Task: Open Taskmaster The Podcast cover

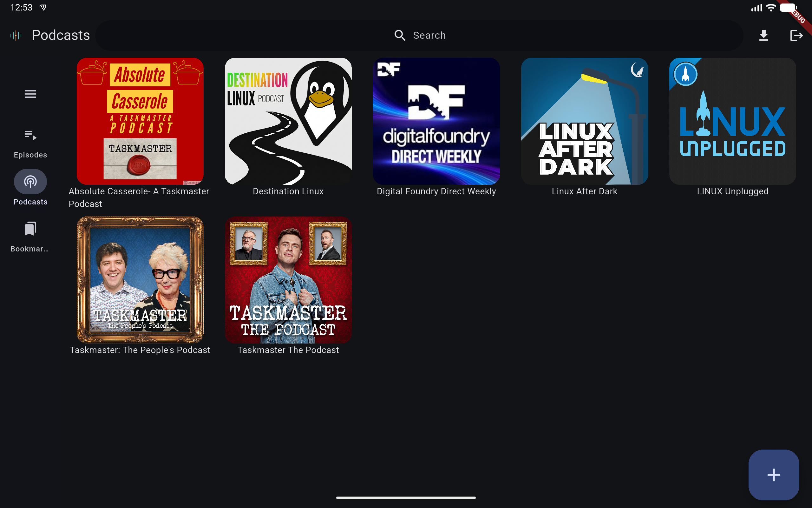Action: point(288,280)
